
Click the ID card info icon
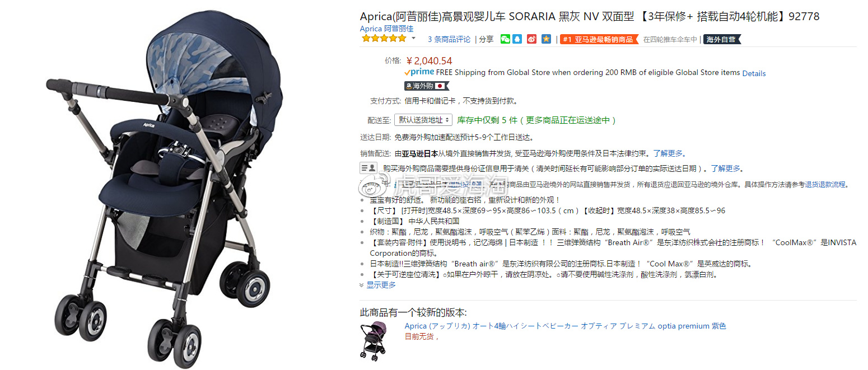pos(368,167)
